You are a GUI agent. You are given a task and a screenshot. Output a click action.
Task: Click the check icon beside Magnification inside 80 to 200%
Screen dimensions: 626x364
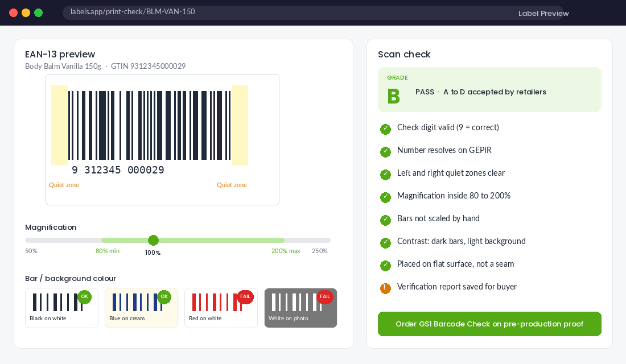click(385, 197)
